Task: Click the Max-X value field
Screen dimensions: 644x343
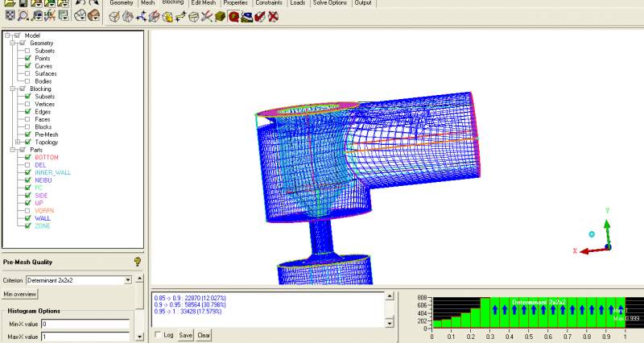Action: coord(85,337)
